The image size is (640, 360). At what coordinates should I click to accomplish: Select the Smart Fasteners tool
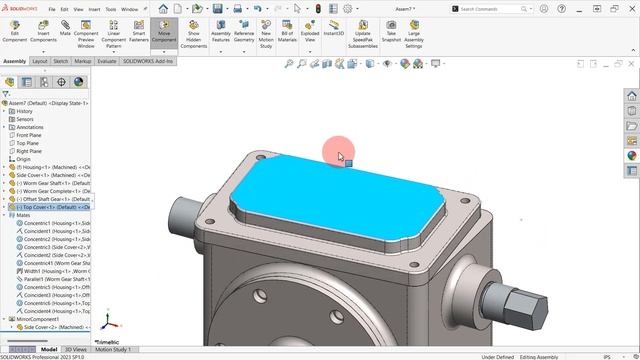139,31
